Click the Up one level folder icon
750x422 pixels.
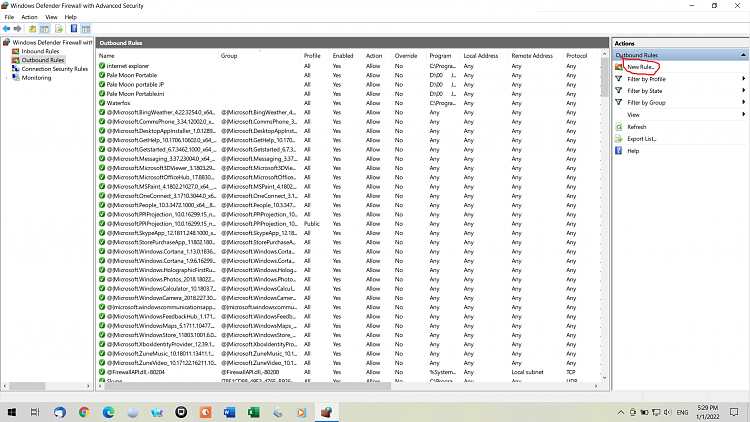tap(33, 29)
